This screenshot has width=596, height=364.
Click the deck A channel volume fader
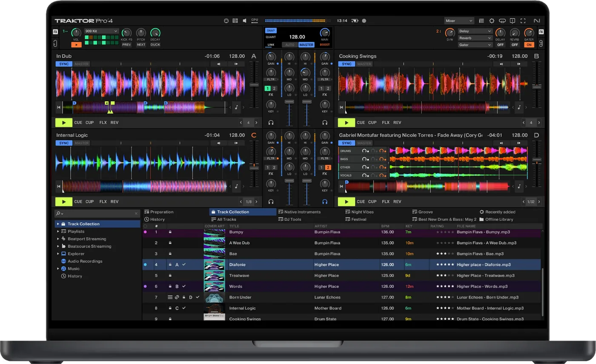pos(289,102)
